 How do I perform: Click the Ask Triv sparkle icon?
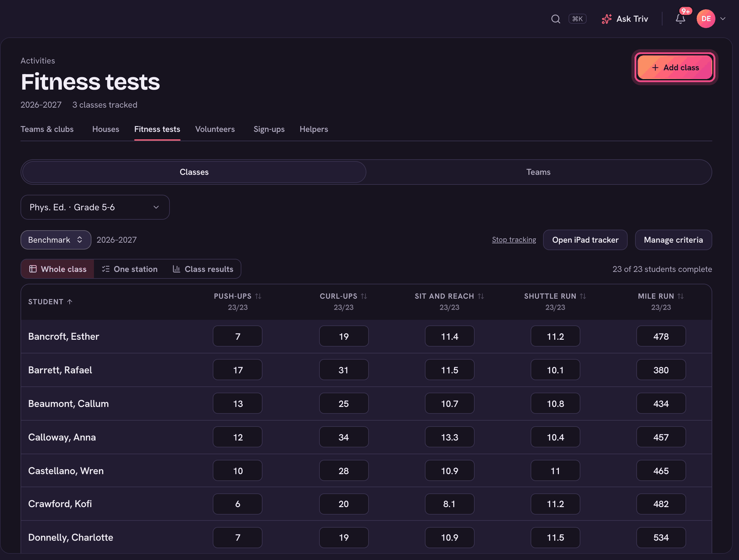click(x=607, y=19)
